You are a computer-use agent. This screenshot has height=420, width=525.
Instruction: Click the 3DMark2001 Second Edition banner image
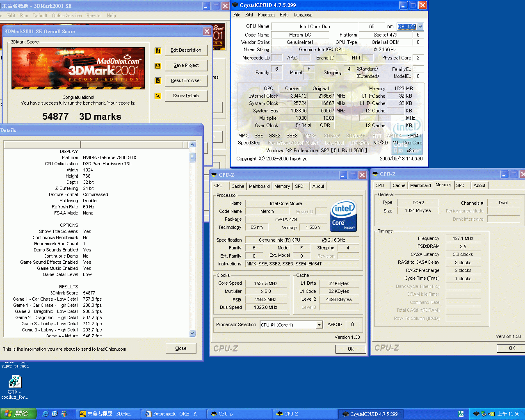(78, 68)
